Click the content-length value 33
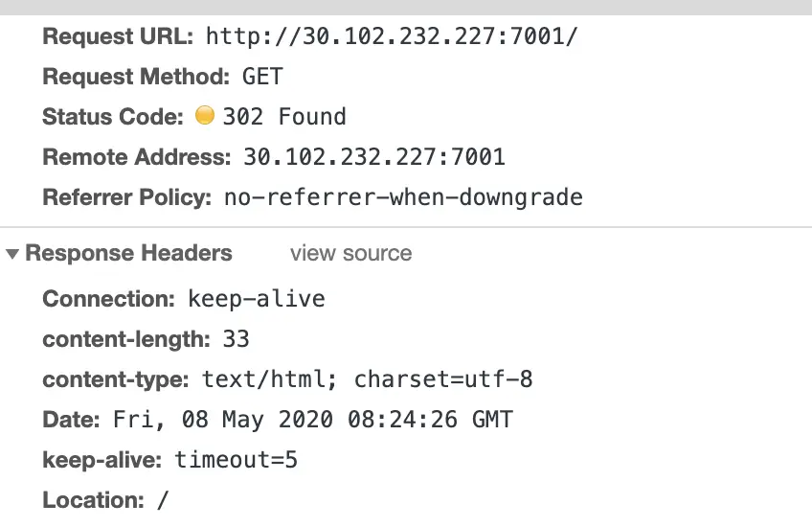 pos(237,339)
